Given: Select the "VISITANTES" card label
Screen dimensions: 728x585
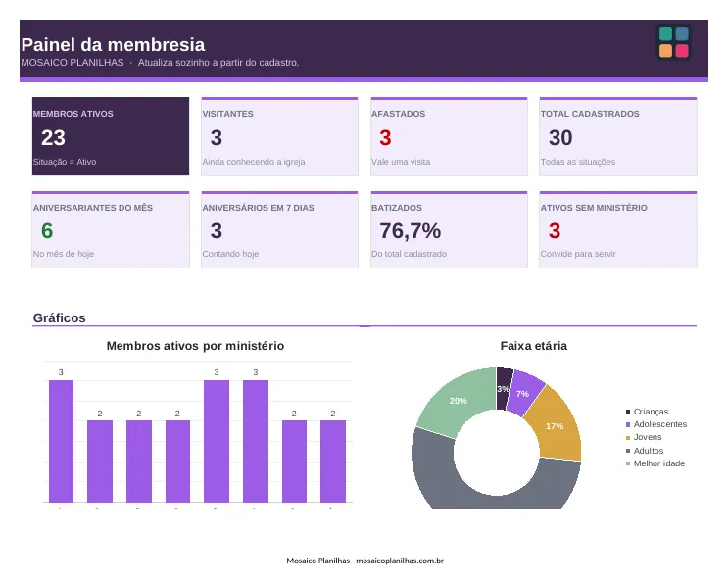Looking at the screenshot, I should coord(227,114).
